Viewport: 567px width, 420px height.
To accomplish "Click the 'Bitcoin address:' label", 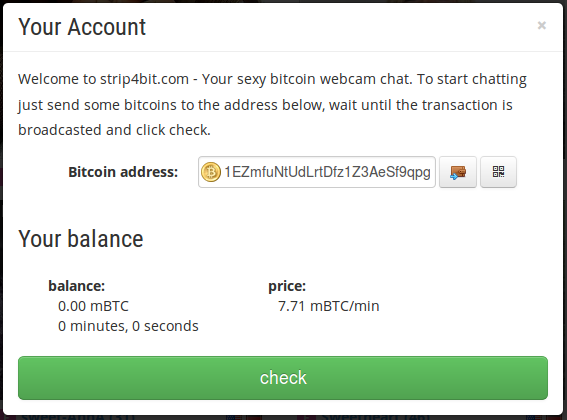I will point(123,172).
